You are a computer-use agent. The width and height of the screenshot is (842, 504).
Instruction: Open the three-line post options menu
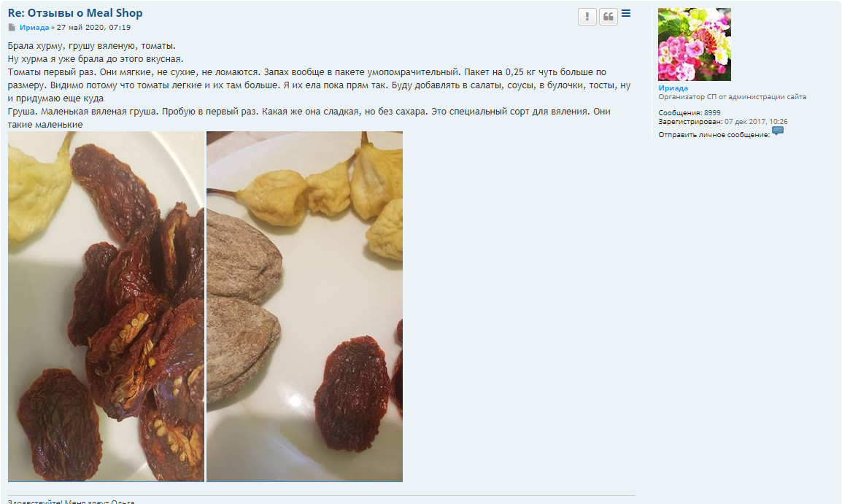(626, 13)
